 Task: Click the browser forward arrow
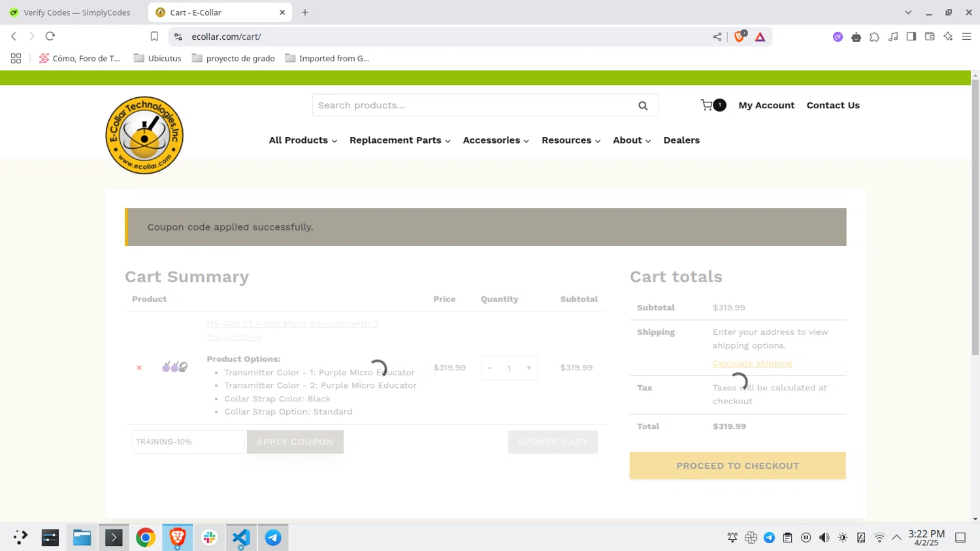[x=31, y=37]
